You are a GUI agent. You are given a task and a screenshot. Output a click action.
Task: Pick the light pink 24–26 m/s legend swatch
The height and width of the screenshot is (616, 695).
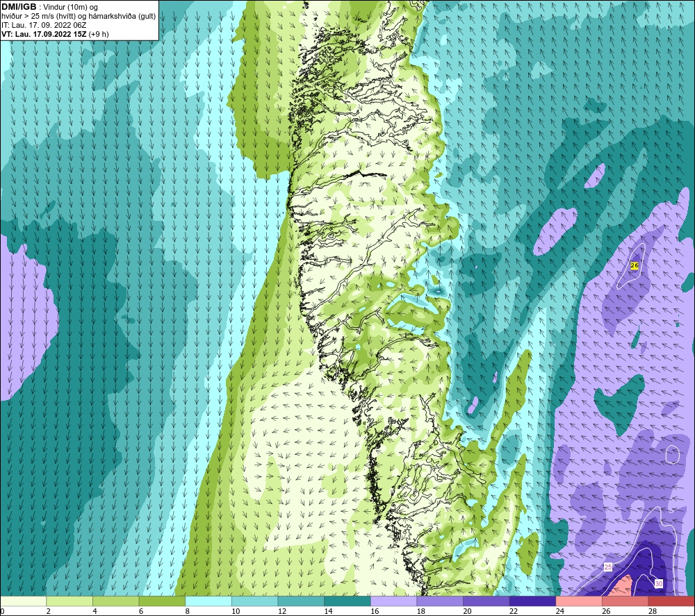coord(579,601)
